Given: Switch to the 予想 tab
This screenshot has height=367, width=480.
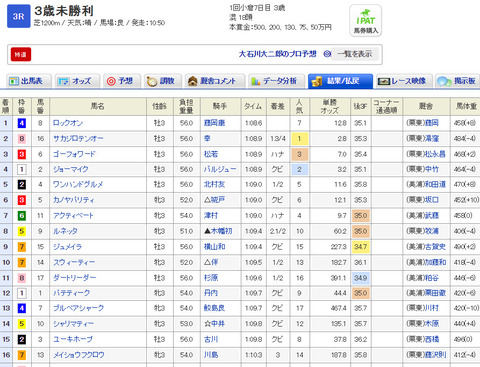Looking at the screenshot, I should [x=122, y=81].
